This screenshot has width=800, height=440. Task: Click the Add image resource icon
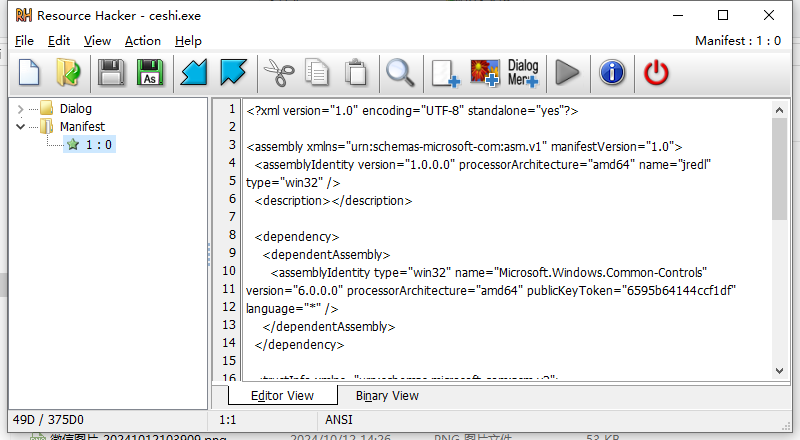click(x=485, y=72)
